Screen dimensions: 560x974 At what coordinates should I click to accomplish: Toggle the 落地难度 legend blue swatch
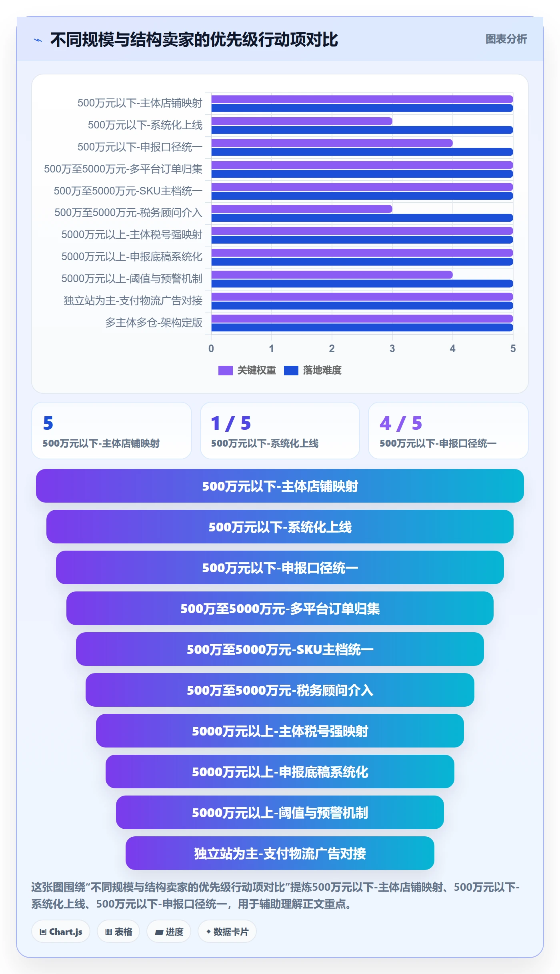pos(291,371)
